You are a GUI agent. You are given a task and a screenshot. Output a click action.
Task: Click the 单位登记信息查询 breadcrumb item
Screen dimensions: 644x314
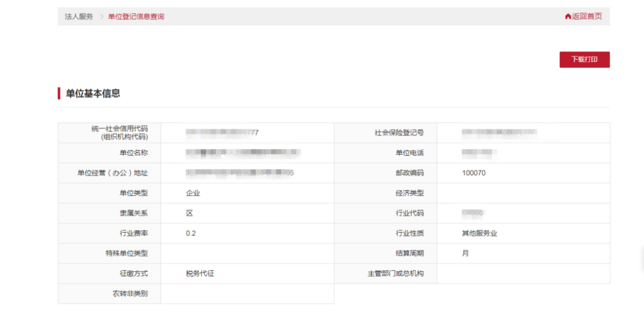135,17
